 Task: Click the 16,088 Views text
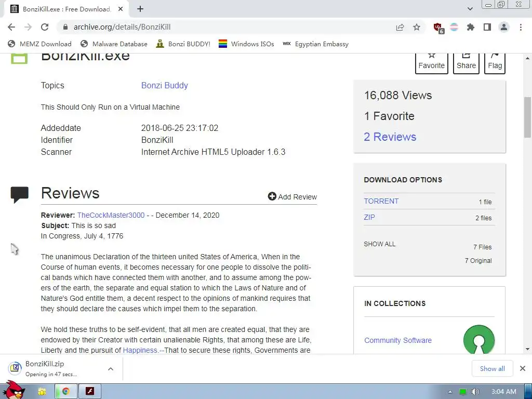coord(397,96)
